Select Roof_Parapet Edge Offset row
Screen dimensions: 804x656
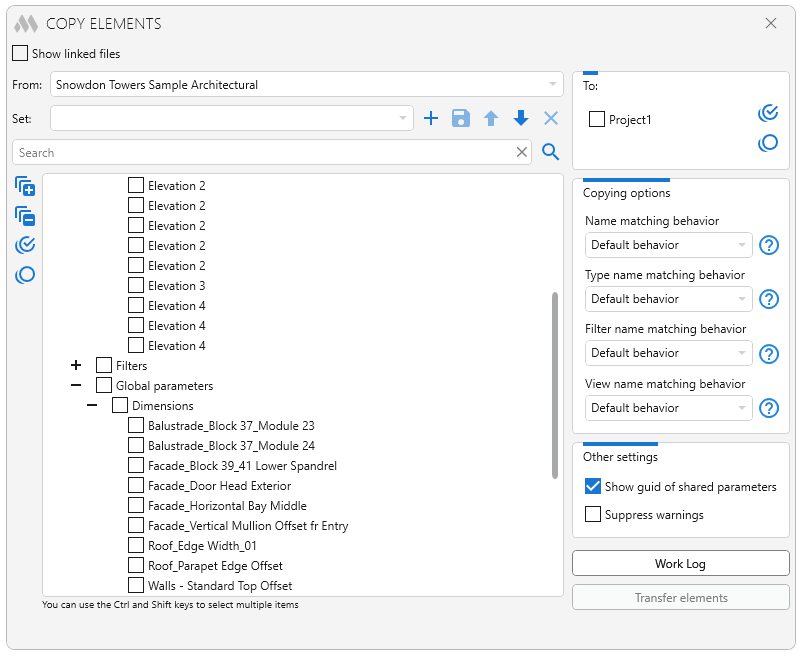click(x=215, y=565)
